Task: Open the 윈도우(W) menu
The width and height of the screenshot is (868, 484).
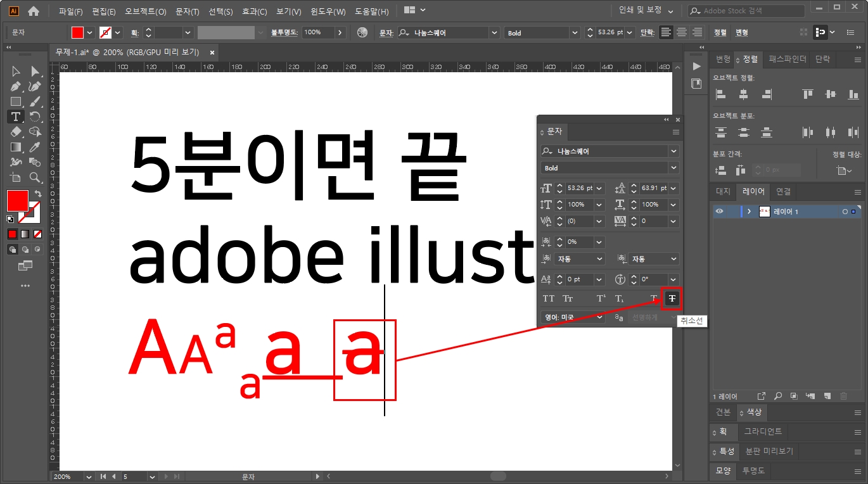Action: click(x=328, y=11)
